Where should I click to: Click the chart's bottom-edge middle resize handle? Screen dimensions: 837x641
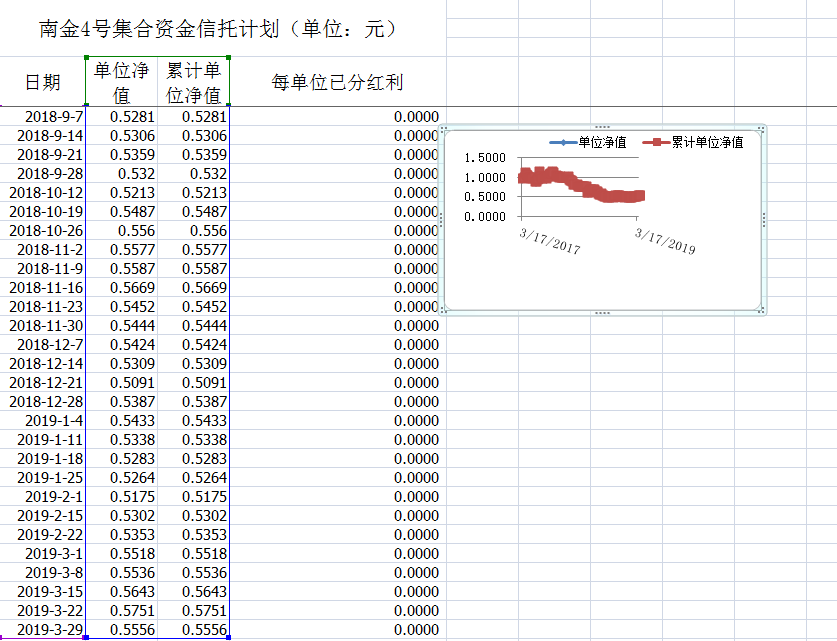coord(602,313)
